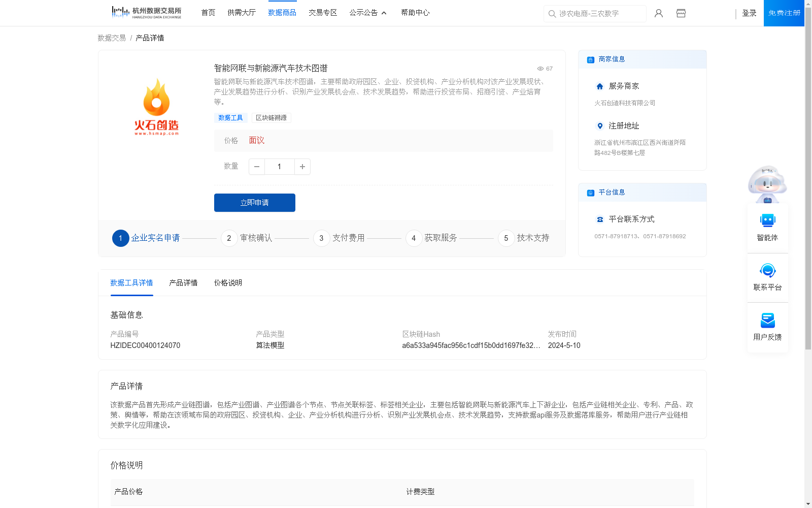812x508 pixels.
Task: Click the publish date 2024-5-10
Action: pyautogui.click(x=564, y=345)
